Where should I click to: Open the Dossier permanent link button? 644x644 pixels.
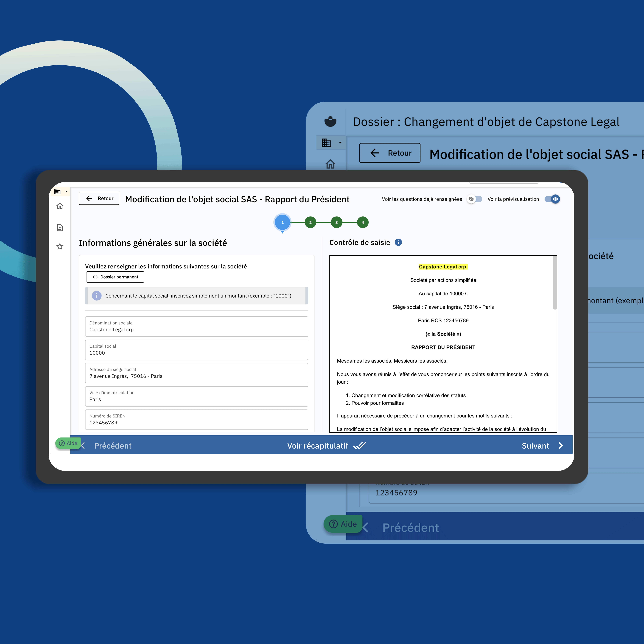(115, 277)
